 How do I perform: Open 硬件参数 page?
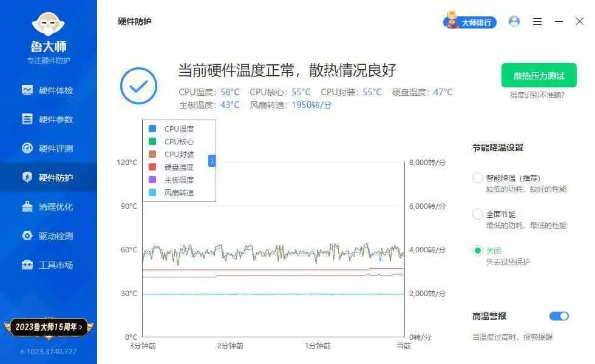[x=49, y=120]
